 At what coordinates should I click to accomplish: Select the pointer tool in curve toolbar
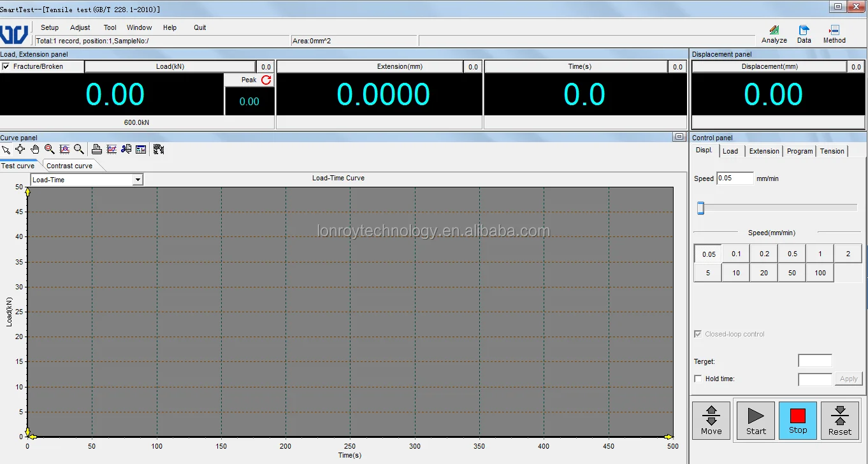pos(6,149)
